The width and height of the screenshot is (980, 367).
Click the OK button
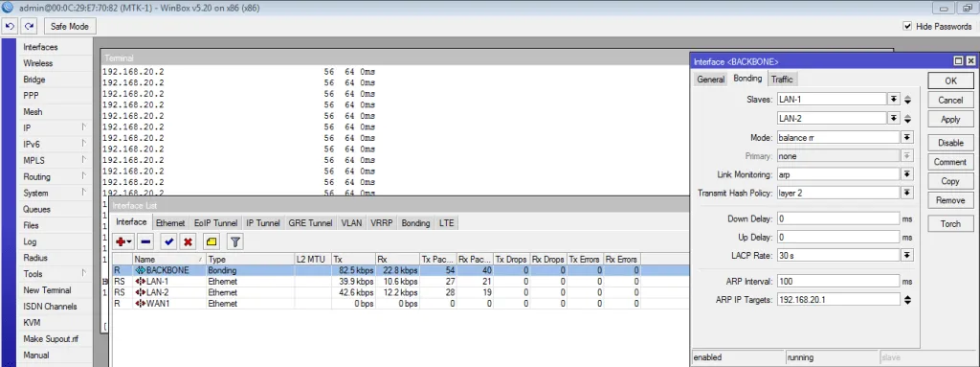point(950,80)
